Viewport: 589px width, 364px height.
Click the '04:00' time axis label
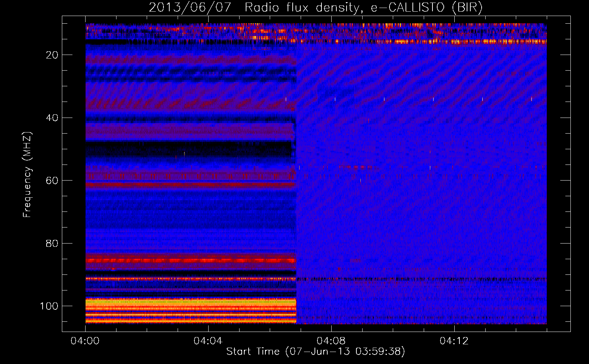point(85,341)
